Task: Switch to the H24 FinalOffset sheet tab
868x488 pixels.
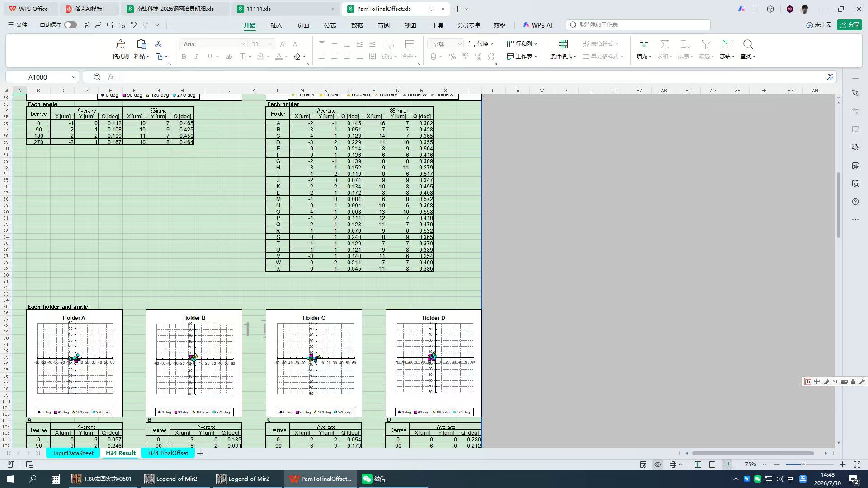Action: click(x=168, y=453)
